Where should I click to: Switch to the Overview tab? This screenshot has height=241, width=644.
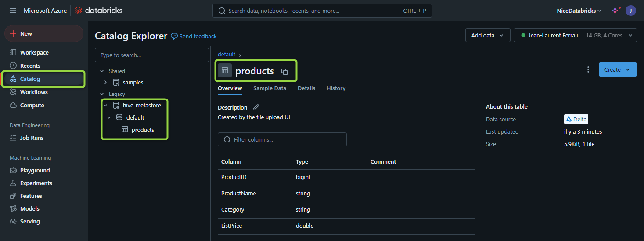pyautogui.click(x=230, y=88)
